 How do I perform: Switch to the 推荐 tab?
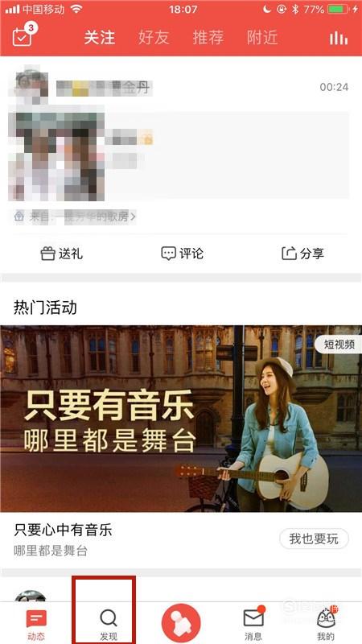point(208,38)
